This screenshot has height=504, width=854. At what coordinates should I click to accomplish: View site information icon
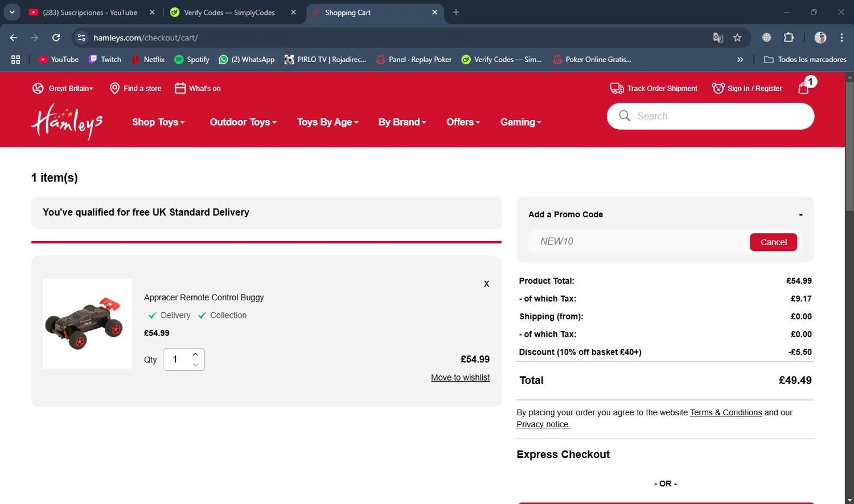coord(81,38)
